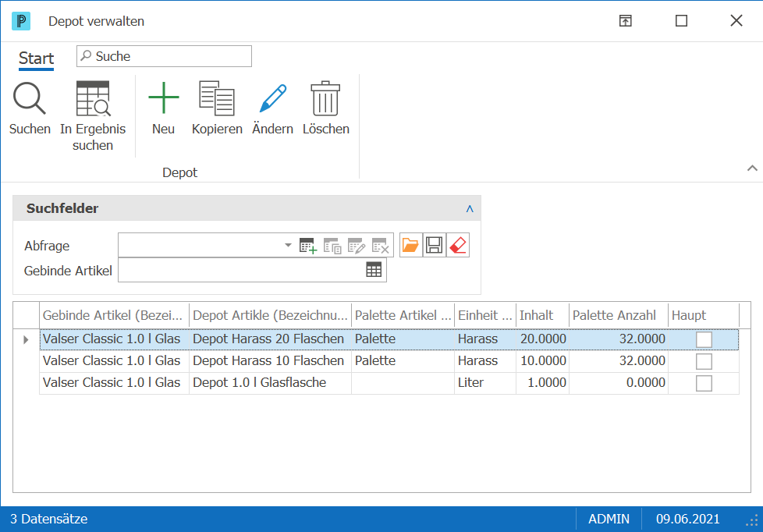Click the Suche search field

(x=164, y=56)
